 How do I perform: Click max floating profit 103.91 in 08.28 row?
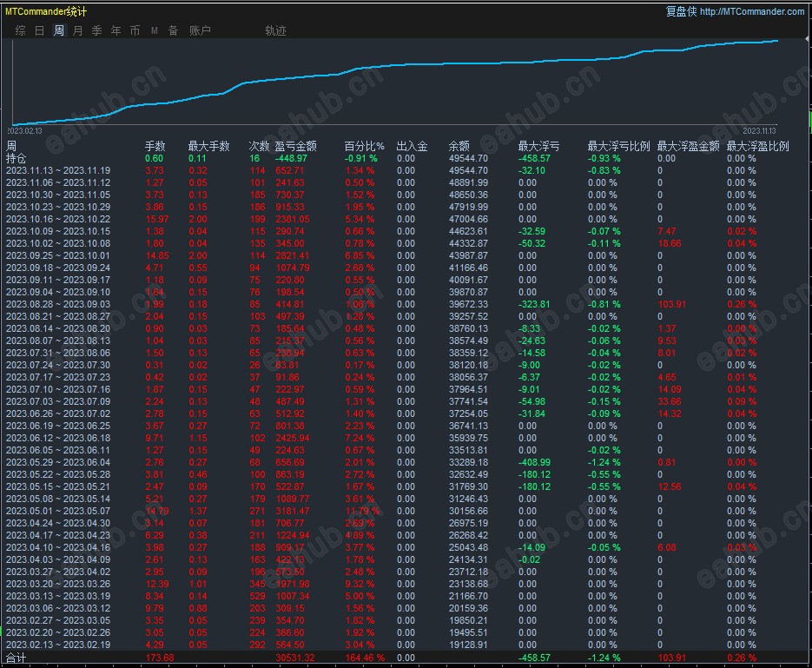[671, 305]
